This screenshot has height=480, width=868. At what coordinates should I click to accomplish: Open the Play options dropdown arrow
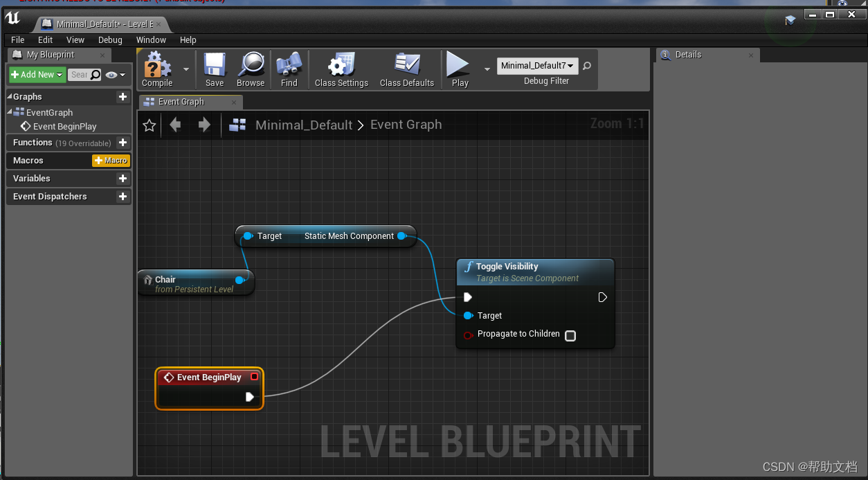(x=487, y=69)
